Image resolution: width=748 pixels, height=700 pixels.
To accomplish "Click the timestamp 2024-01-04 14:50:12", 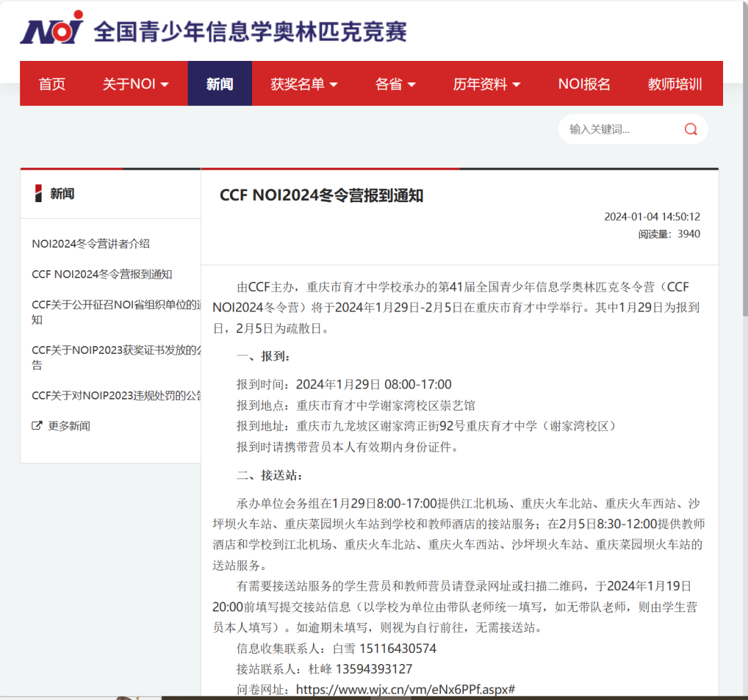I will [x=652, y=217].
